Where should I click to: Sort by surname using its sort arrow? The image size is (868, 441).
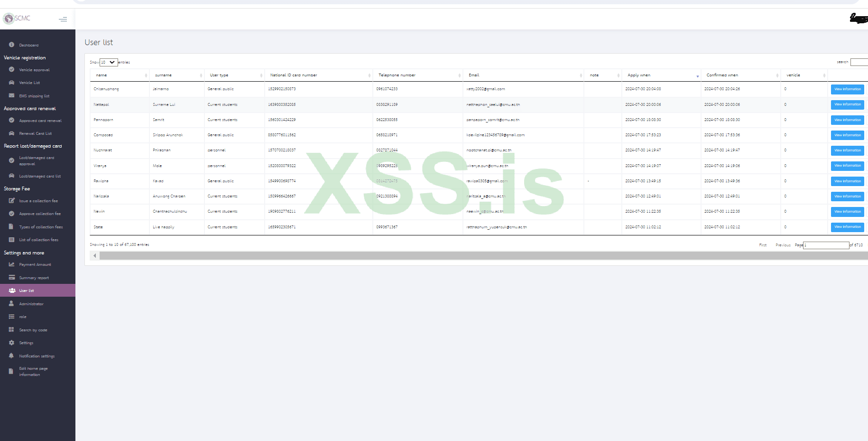tap(201, 75)
